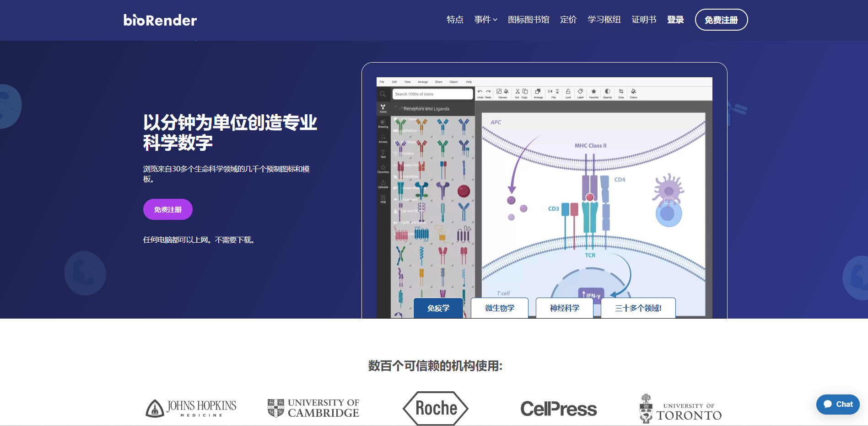Screen dimensions: 868x426
Task: Switch to the 微生物学 tab
Action: click(500, 308)
